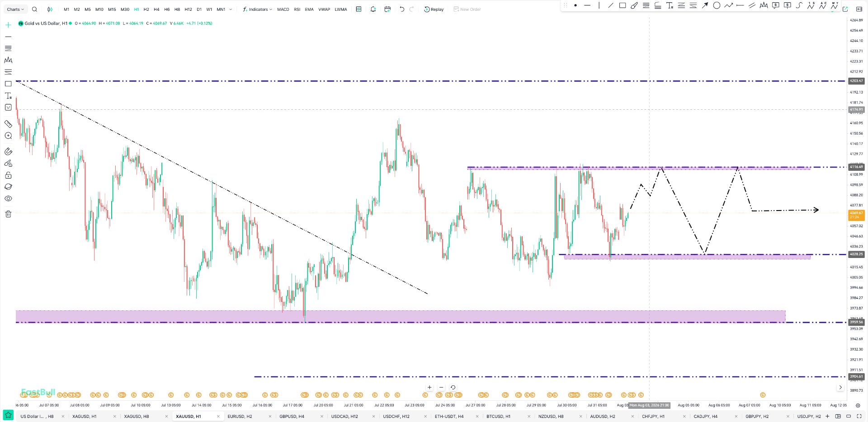Undo the last drawing action
The height and width of the screenshot is (422, 868).
tap(402, 9)
